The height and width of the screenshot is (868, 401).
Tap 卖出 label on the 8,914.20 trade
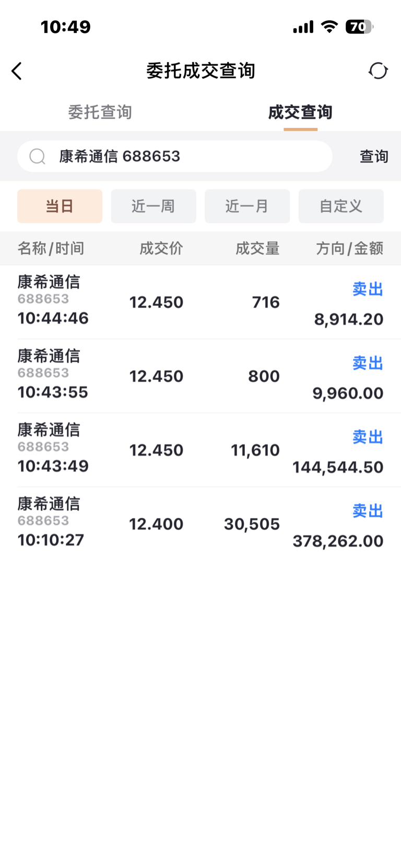368,289
